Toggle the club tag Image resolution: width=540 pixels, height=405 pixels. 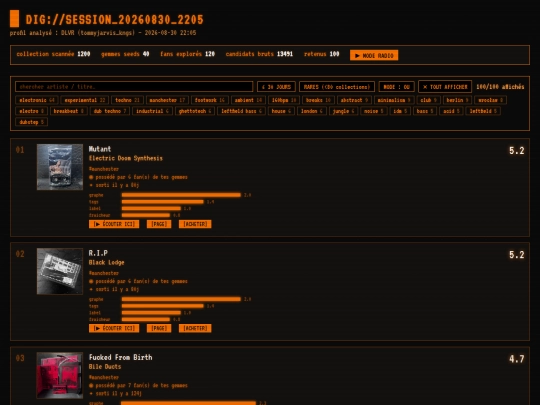coord(428,100)
